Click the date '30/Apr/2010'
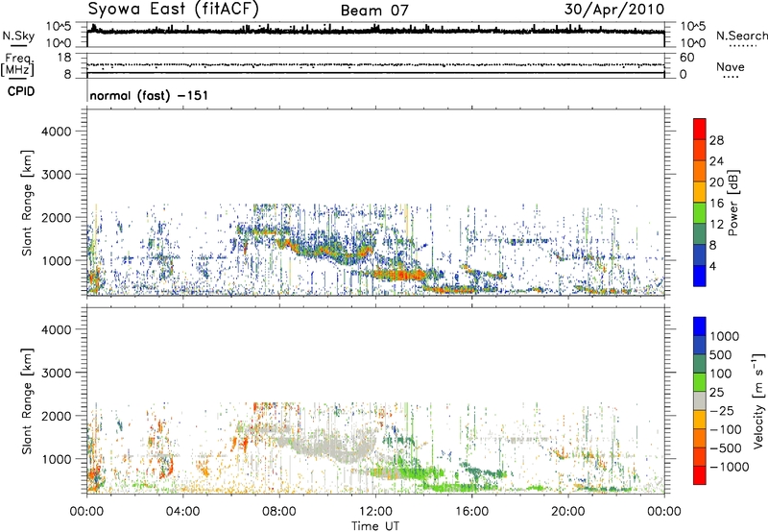 pyautogui.click(x=614, y=10)
